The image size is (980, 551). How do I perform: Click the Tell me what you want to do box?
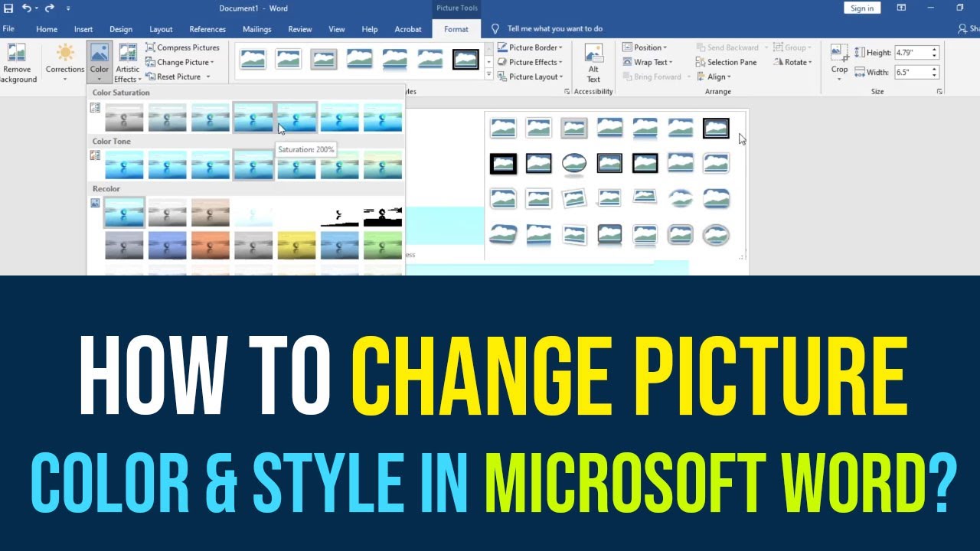555,28
